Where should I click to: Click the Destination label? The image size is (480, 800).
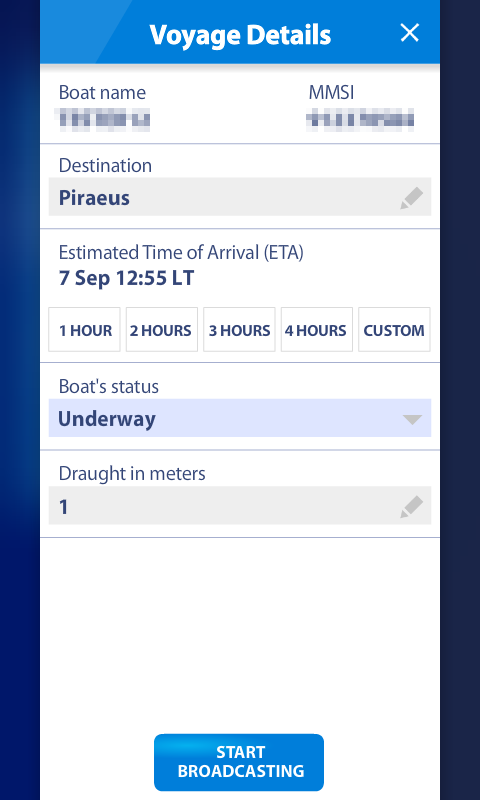click(105, 165)
